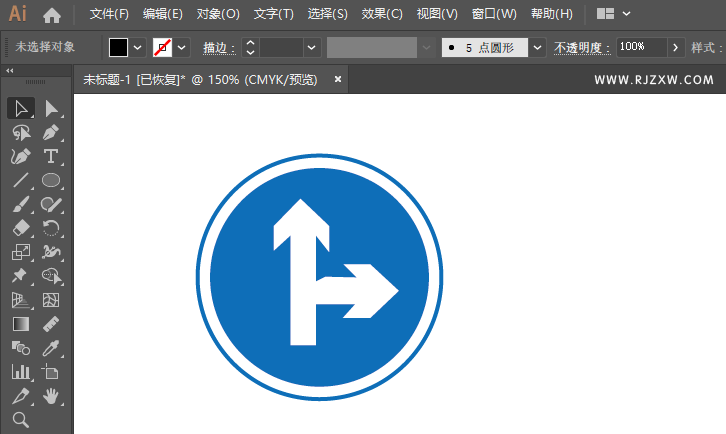Image resolution: width=726 pixels, height=434 pixels.
Task: Open the variable width profile dropdown arrow
Action: coord(426,47)
